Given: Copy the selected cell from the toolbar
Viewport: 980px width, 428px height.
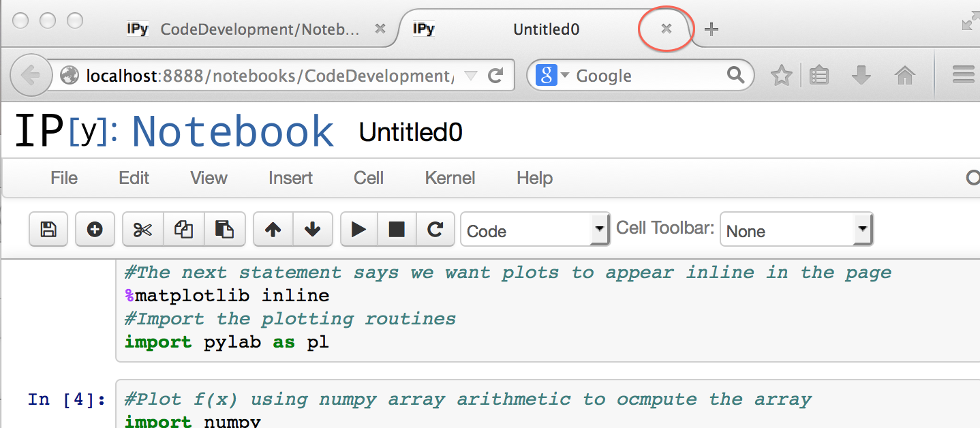Looking at the screenshot, I should (183, 230).
